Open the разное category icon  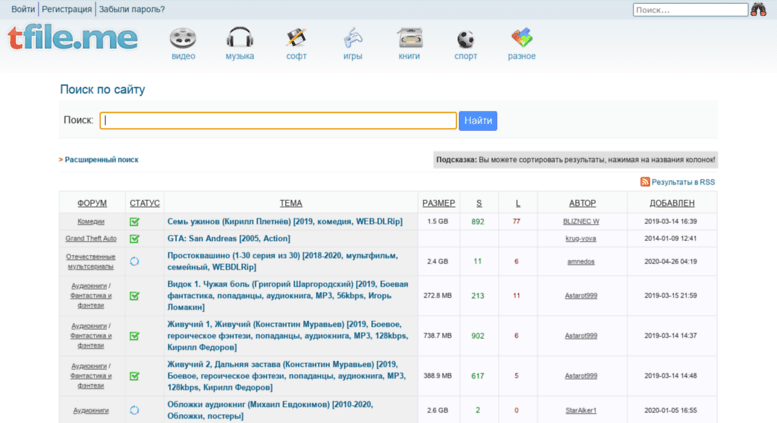tap(522, 38)
